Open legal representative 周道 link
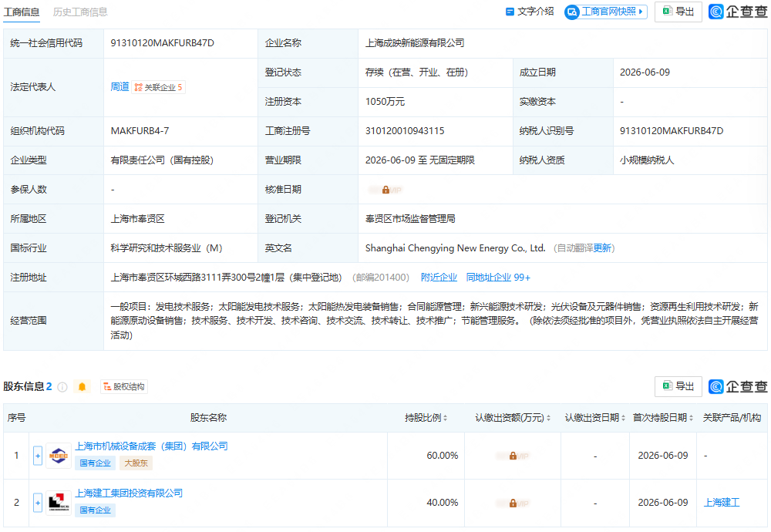 120,87
